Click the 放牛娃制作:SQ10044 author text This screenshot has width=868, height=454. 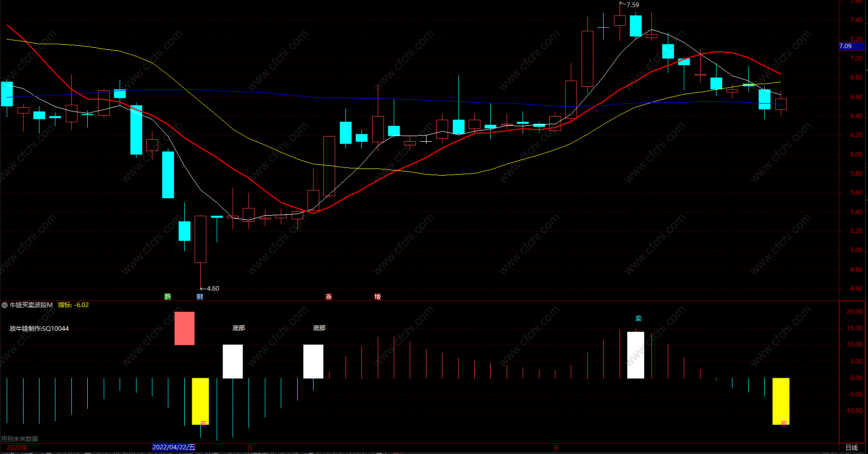click(39, 329)
